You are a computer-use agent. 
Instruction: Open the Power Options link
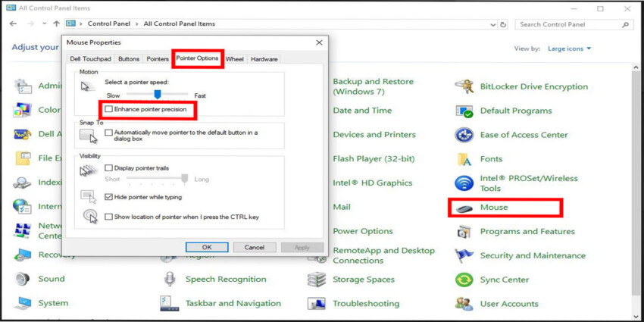click(x=363, y=231)
